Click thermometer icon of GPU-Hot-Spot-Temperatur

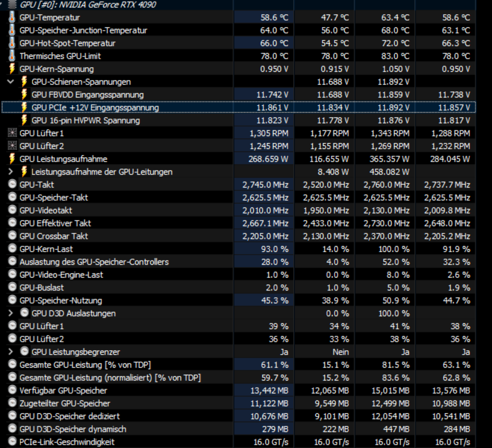12,43
